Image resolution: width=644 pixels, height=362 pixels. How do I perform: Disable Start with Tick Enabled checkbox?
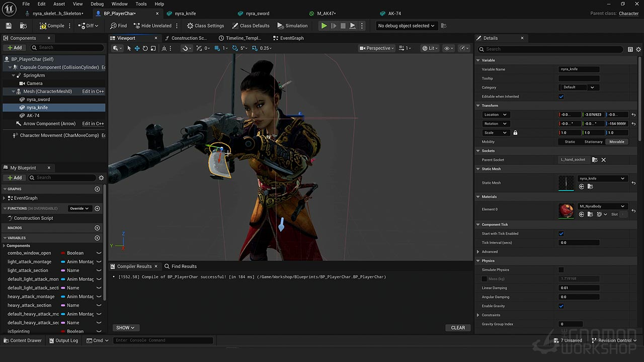[561, 234]
